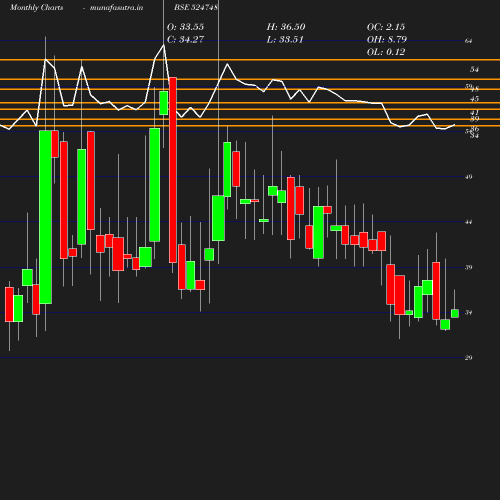Click the 49 price axis label
Image resolution: width=500 pixels, height=500 pixels.
pos(469,177)
